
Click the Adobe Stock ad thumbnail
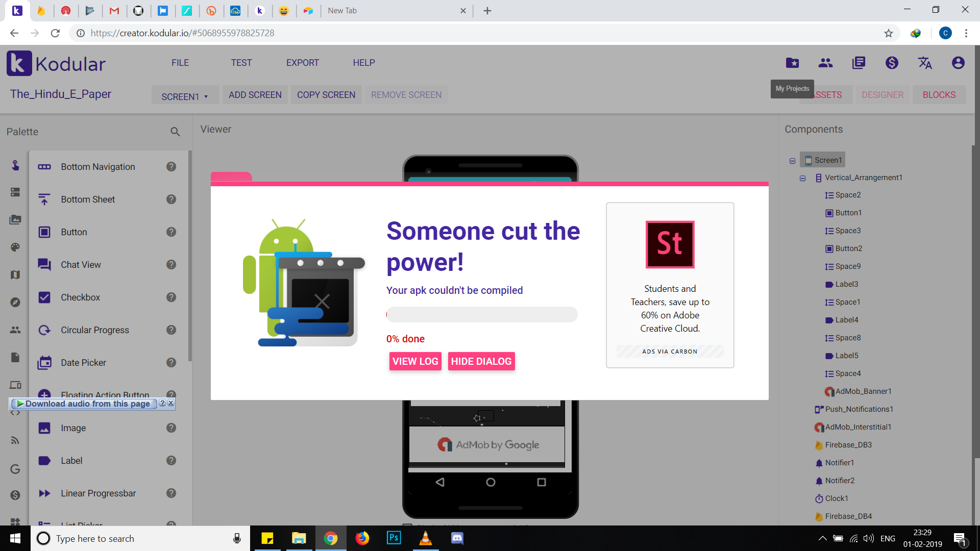point(670,244)
